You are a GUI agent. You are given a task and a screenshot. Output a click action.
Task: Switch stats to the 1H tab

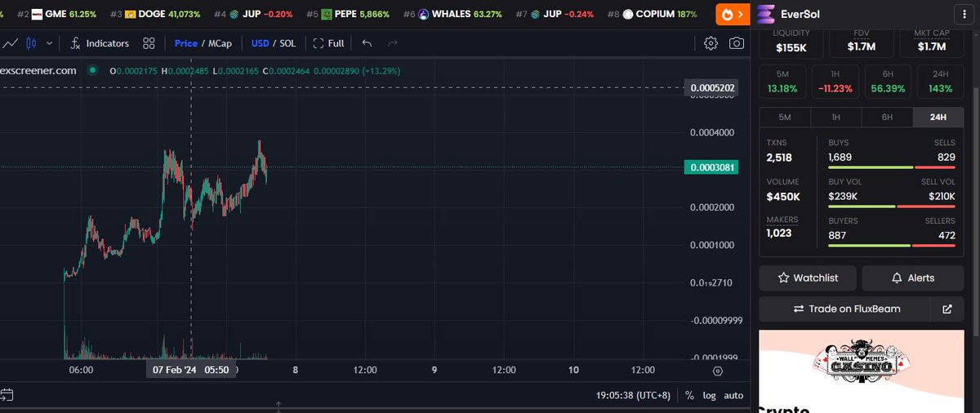point(836,117)
